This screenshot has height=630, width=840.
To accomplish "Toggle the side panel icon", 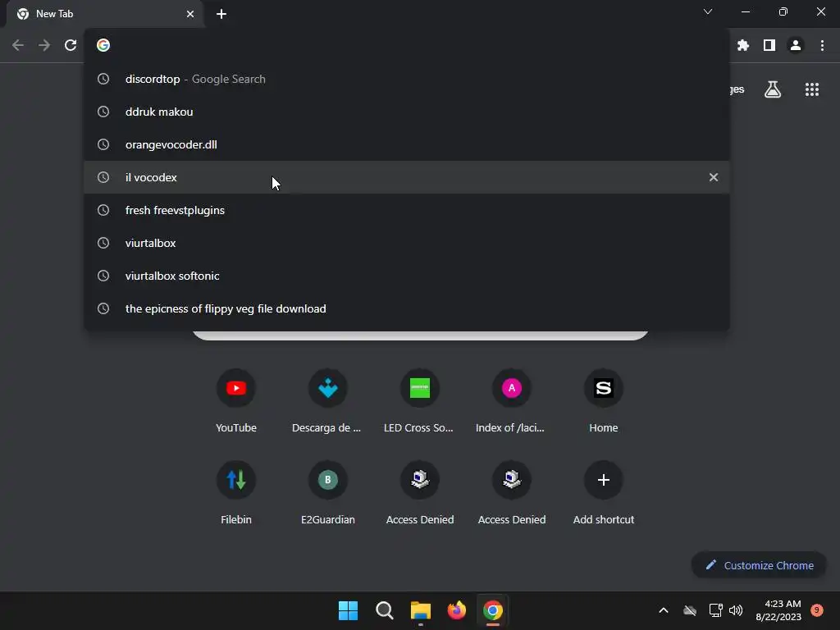I will click(769, 46).
